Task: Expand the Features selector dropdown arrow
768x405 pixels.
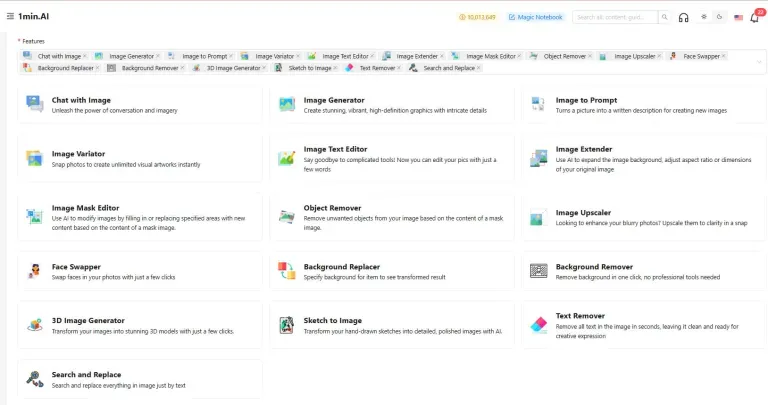Action: coord(759,62)
